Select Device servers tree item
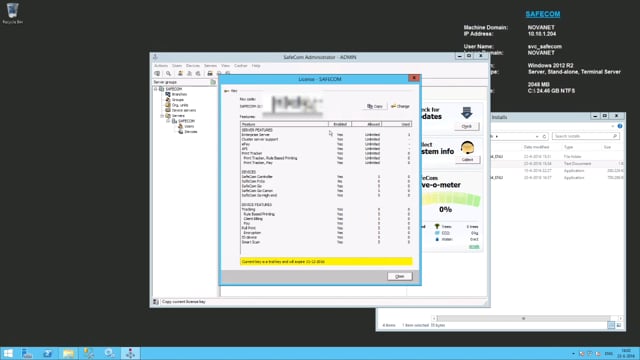 [184, 110]
